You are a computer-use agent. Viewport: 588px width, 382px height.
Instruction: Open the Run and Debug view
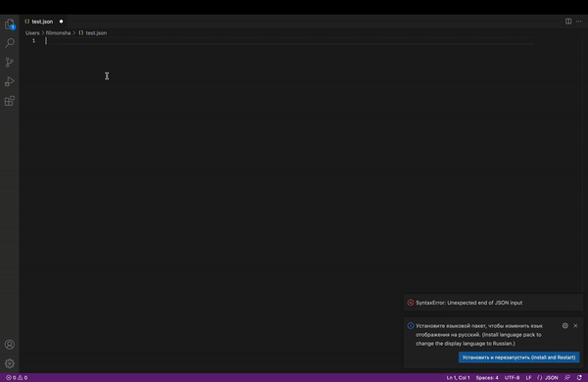click(10, 81)
